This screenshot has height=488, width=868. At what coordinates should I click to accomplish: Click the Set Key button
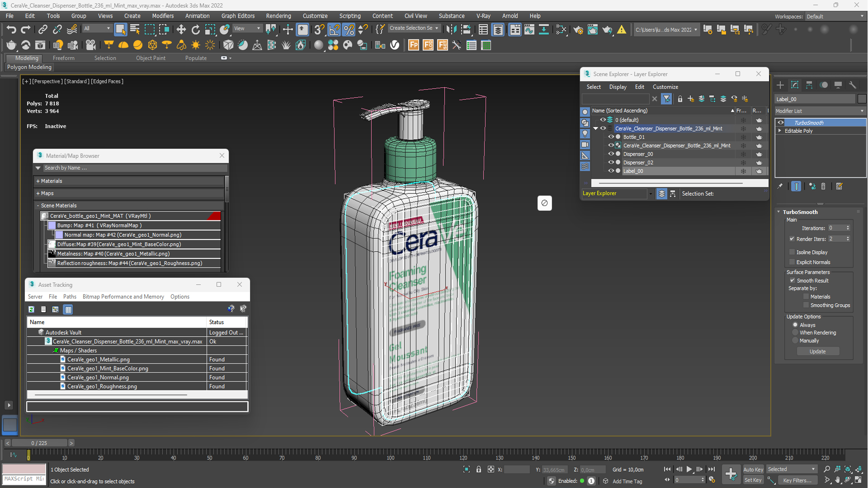coord(753,480)
